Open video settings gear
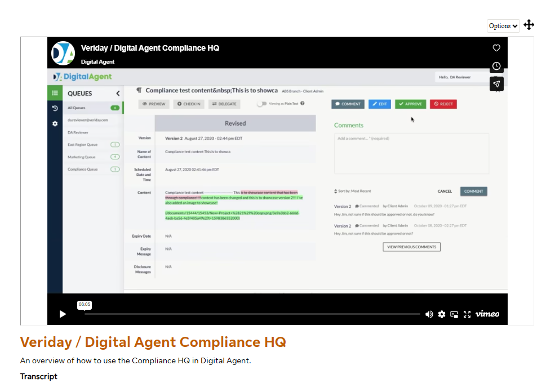Screen dimensions: 555x392 (x=441, y=314)
